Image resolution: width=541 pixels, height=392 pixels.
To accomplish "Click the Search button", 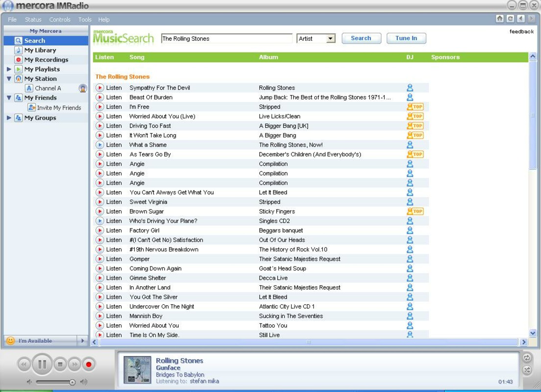I will (x=361, y=38).
